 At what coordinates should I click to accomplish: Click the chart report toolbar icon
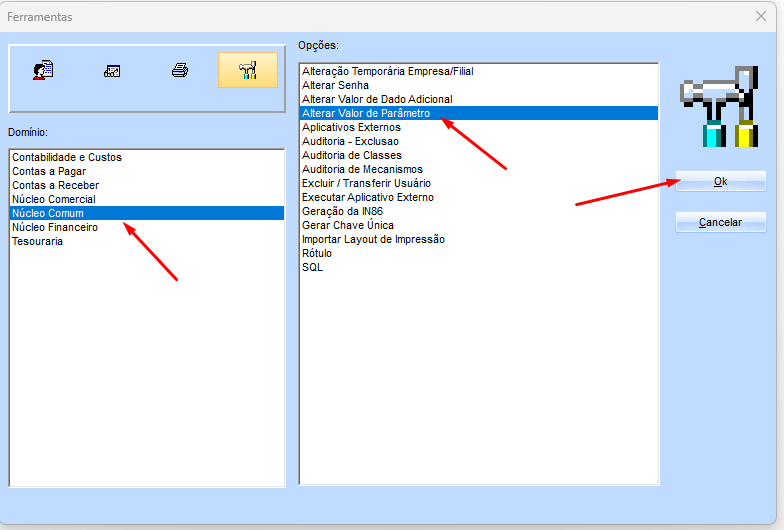pos(112,71)
